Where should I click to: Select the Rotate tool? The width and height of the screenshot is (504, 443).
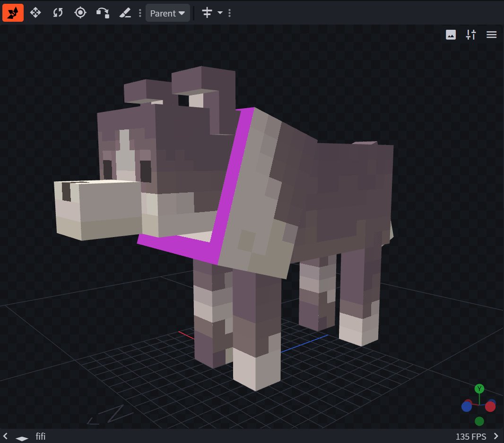(58, 13)
